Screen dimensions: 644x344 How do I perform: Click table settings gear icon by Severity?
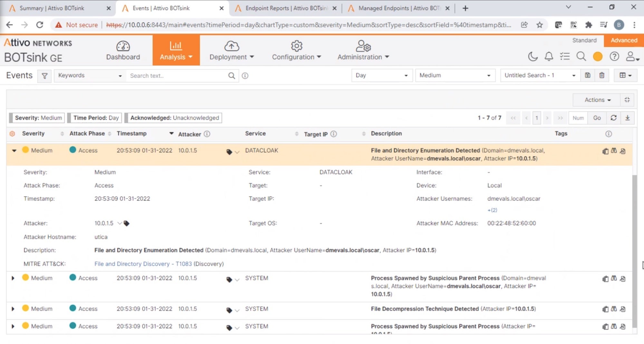[12, 134]
